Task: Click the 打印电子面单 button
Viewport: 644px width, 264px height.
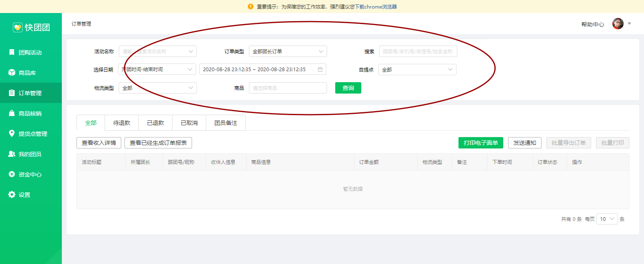Action: tap(480, 143)
